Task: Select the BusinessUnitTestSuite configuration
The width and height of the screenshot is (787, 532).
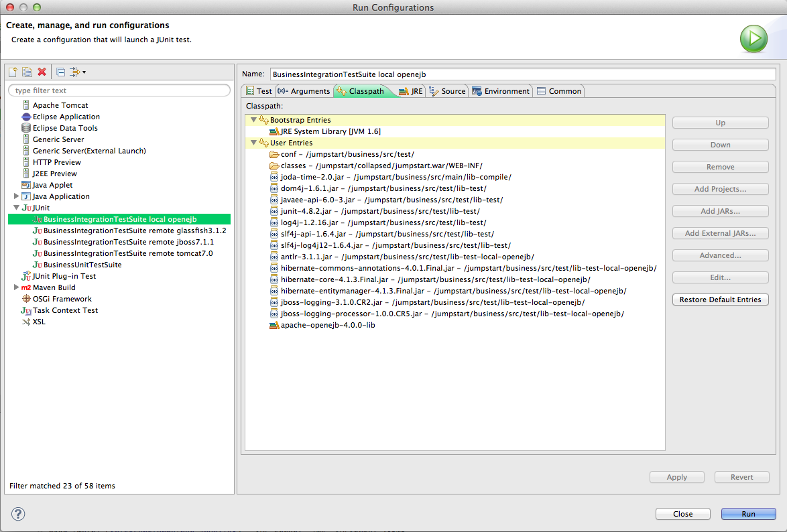Action: pyautogui.click(x=77, y=265)
